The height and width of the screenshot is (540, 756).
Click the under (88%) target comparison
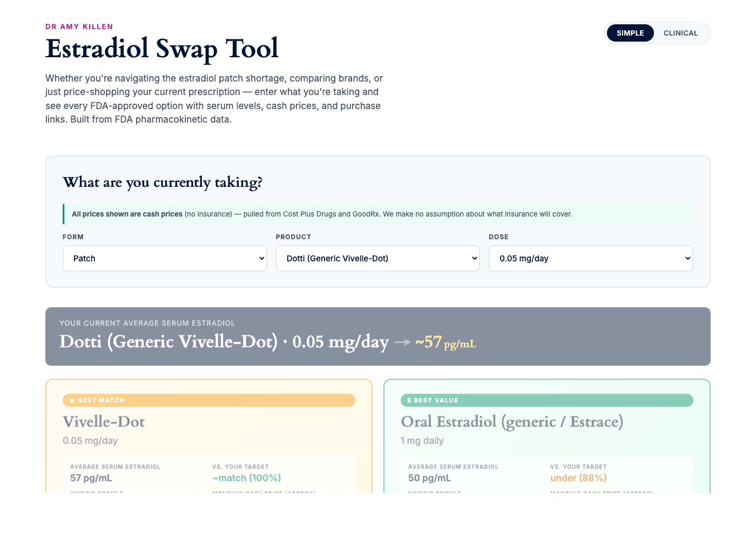[578, 478]
